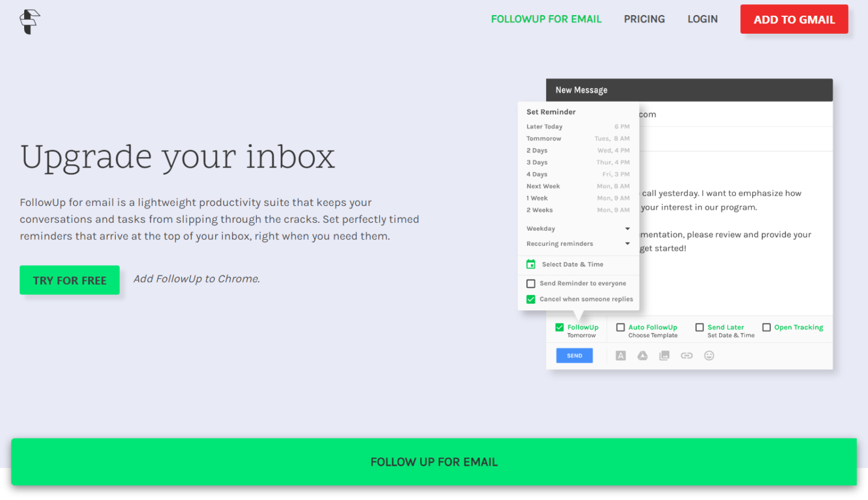Image resolution: width=868 pixels, height=500 pixels.
Task: Enable Auto FollowUp with Choose Template
Action: [621, 327]
